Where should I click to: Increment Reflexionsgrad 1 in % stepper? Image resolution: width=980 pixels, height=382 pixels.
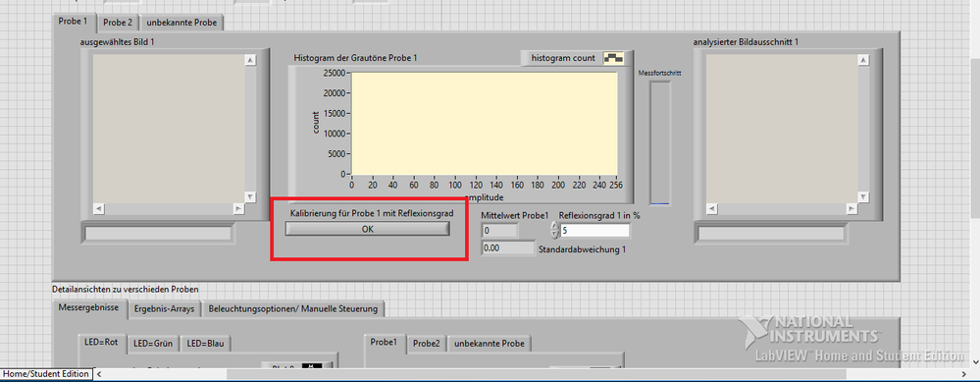pos(553,226)
